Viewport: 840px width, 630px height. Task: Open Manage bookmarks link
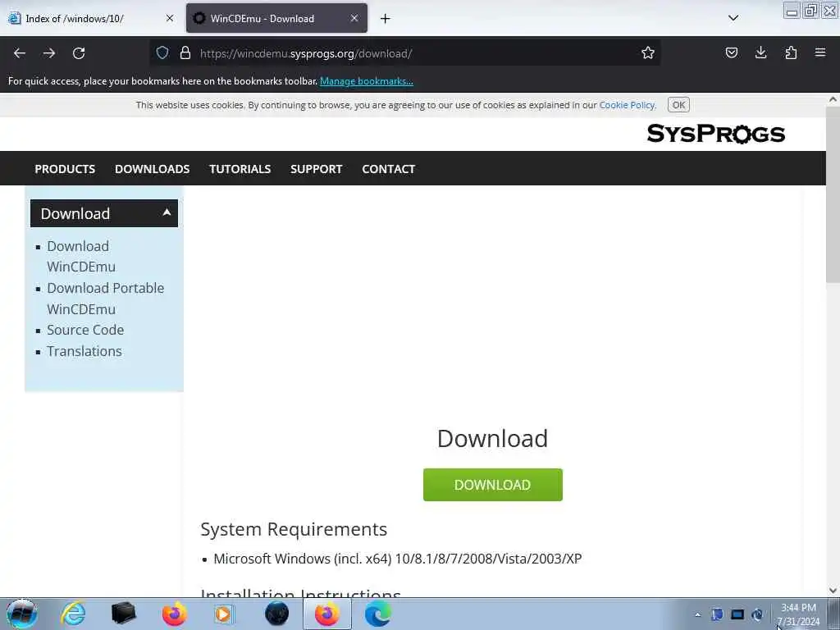click(x=367, y=81)
